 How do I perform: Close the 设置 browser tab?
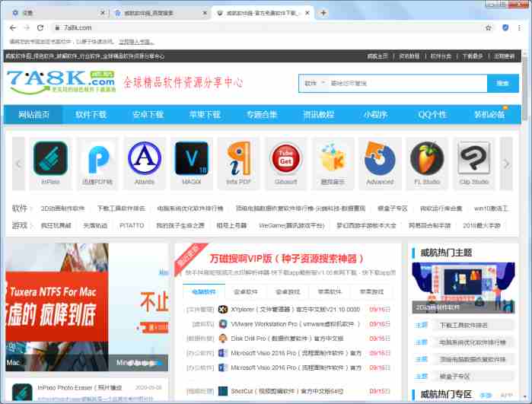pos(104,13)
